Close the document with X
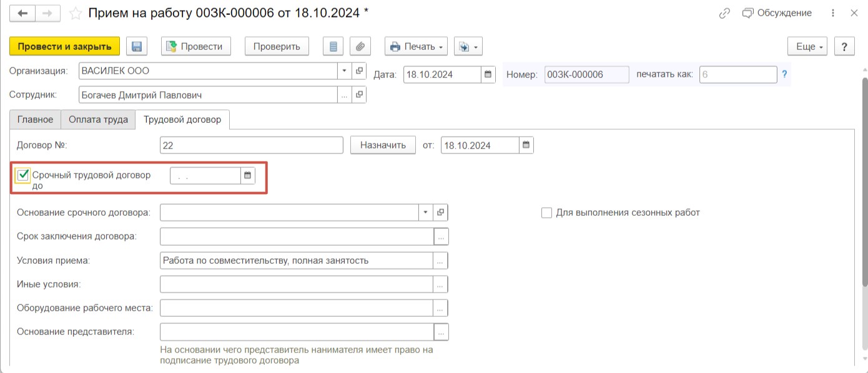The width and height of the screenshot is (868, 373). 854,13
